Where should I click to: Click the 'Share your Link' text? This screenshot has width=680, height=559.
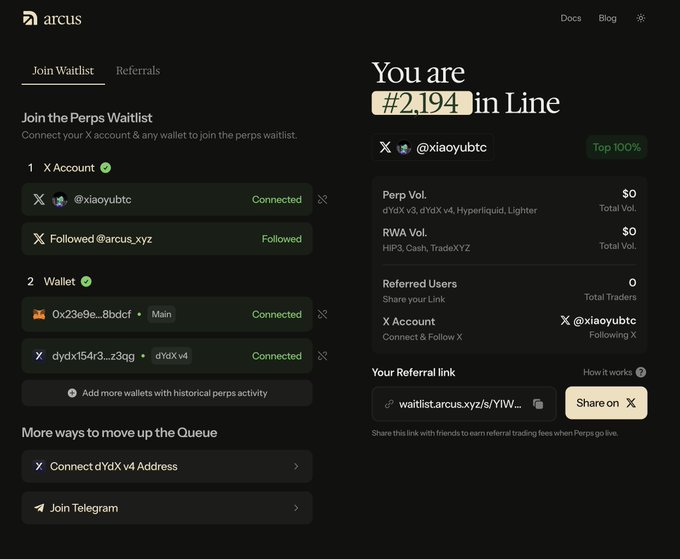[414, 299]
